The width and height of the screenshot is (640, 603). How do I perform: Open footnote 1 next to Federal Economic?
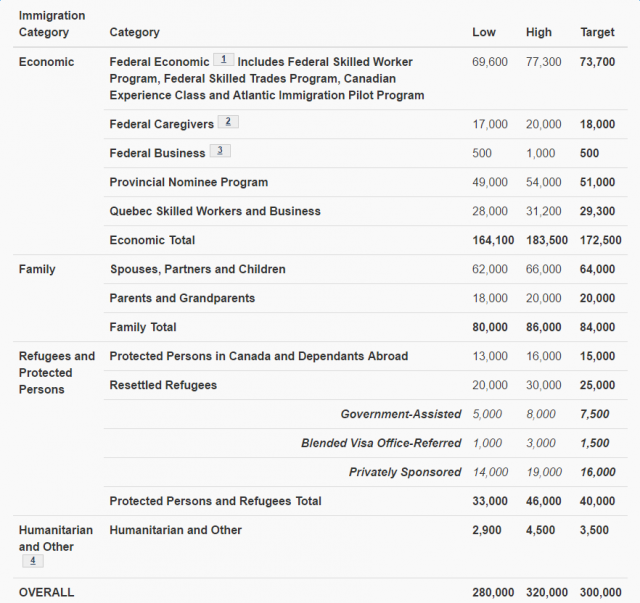pos(224,60)
